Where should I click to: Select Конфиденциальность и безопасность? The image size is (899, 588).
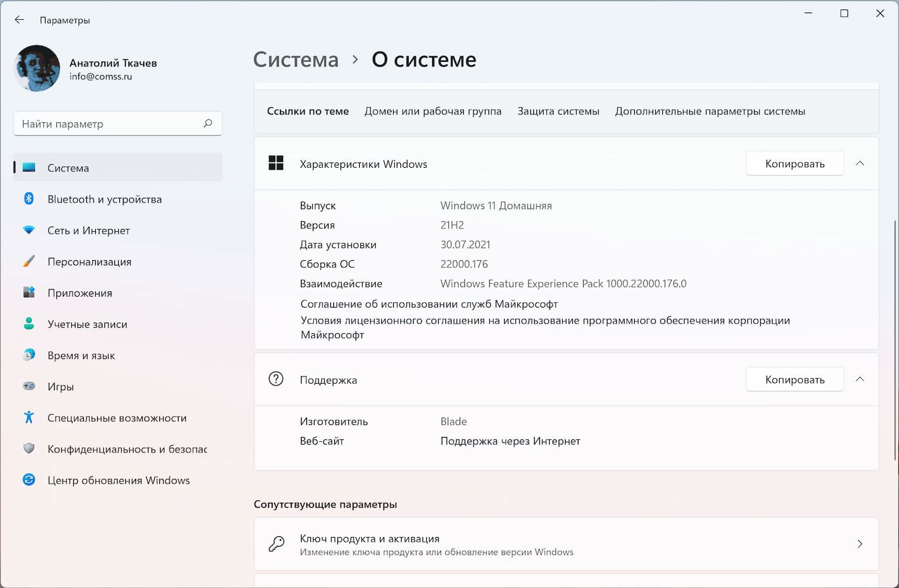coord(127,448)
